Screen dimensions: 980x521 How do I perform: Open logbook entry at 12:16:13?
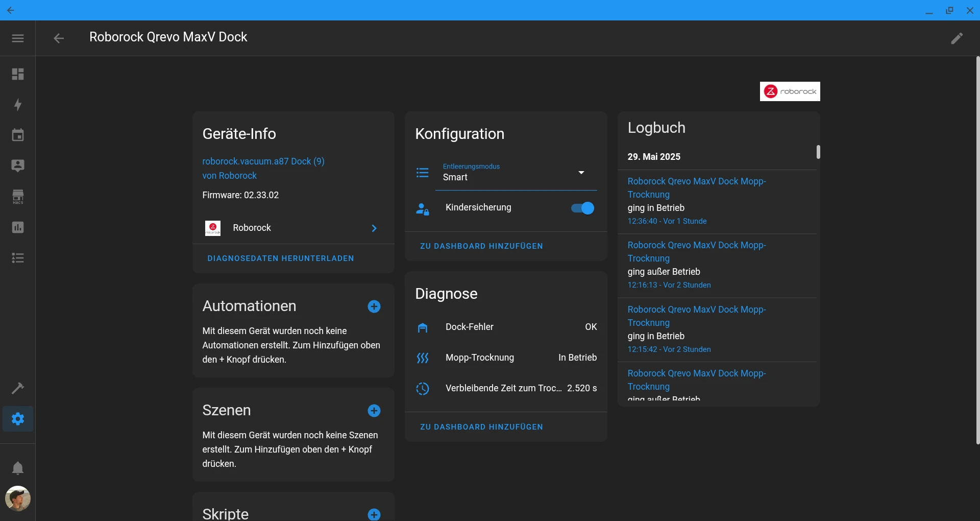pyautogui.click(x=717, y=266)
